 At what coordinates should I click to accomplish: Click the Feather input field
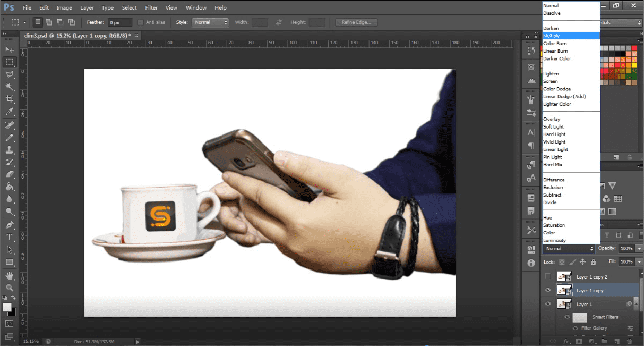coord(120,22)
